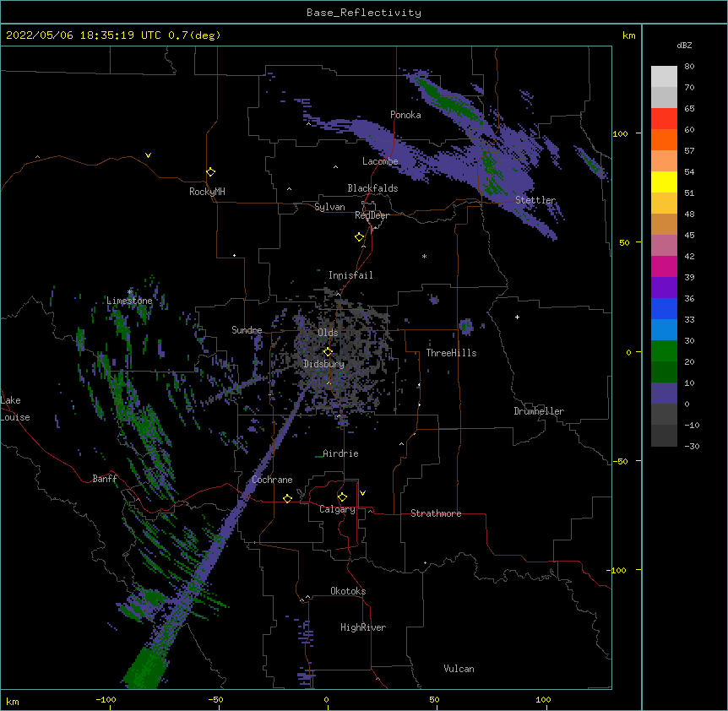Image resolution: width=728 pixels, height=711 pixels.
Task: Click the RedDeer city label
Action: (x=372, y=215)
